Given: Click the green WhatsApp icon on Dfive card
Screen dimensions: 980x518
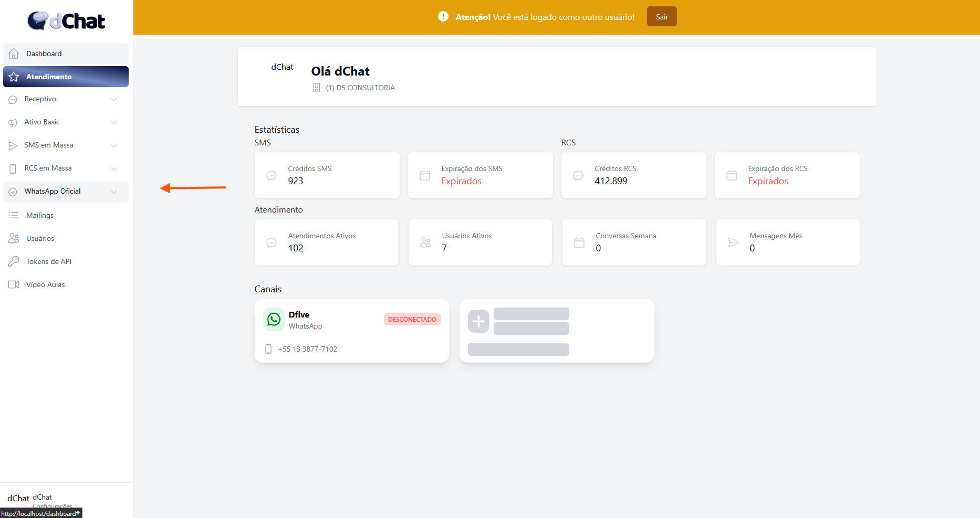Looking at the screenshot, I should pyautogui.click(x=274, y=319).
